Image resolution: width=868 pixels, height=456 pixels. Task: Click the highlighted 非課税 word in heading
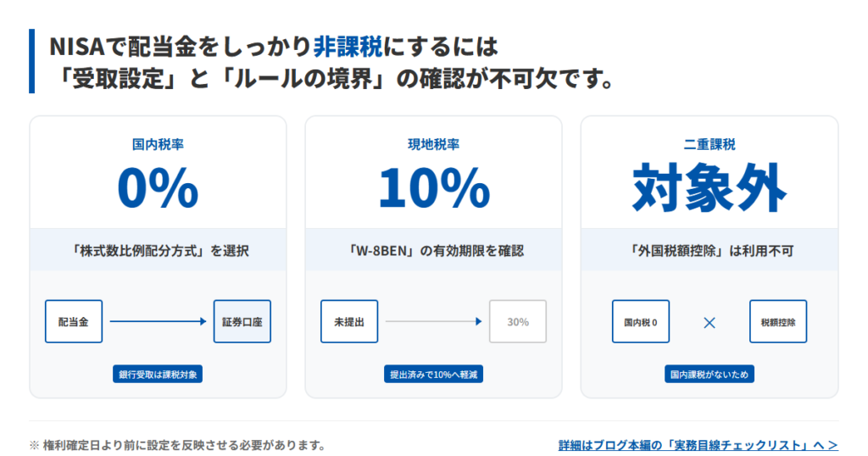coord(348,44)
